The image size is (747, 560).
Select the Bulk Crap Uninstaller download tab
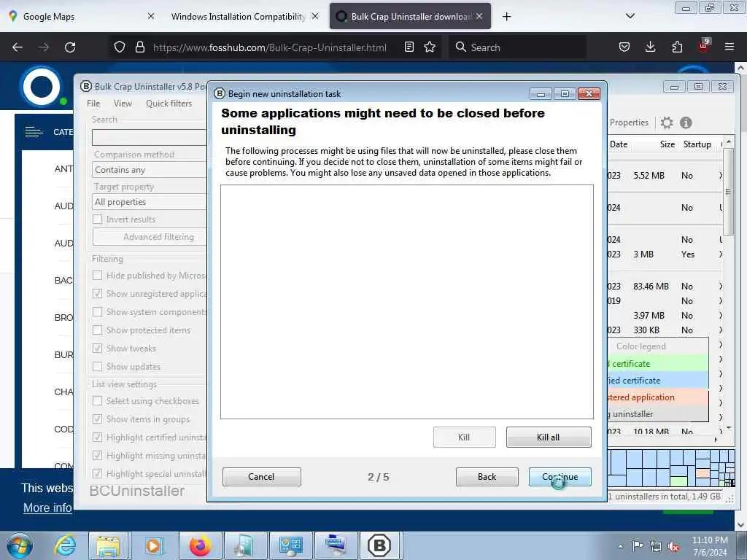[410, 16]
